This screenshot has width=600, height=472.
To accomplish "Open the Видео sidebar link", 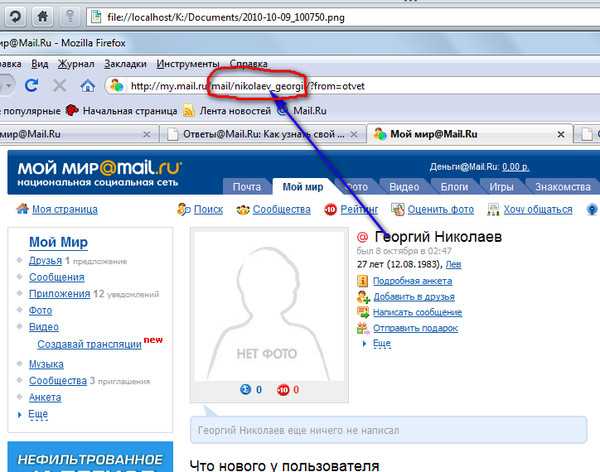I will coord(44,327).
